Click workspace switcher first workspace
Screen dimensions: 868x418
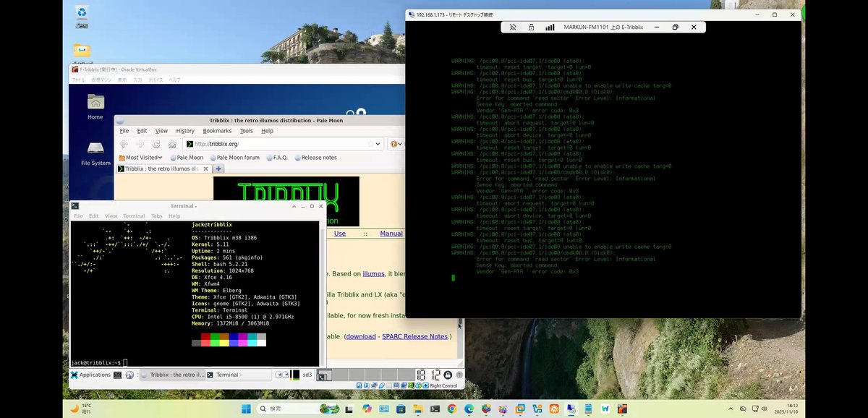(325, 375)
